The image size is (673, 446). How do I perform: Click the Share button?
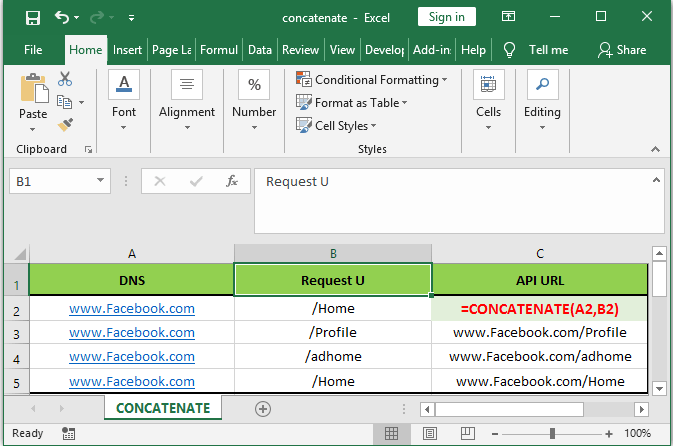[x=622, y=50]
